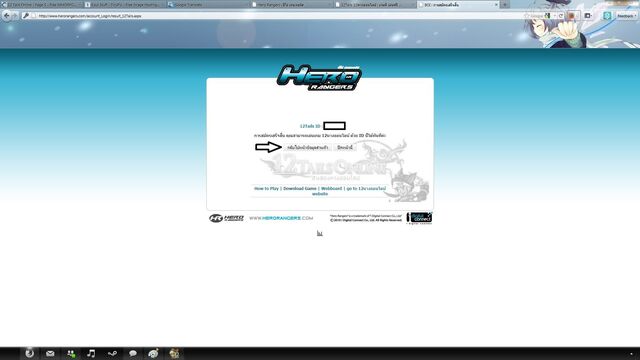
Task: Switch to the second browser tab
Action: click(x=124, y=5)
